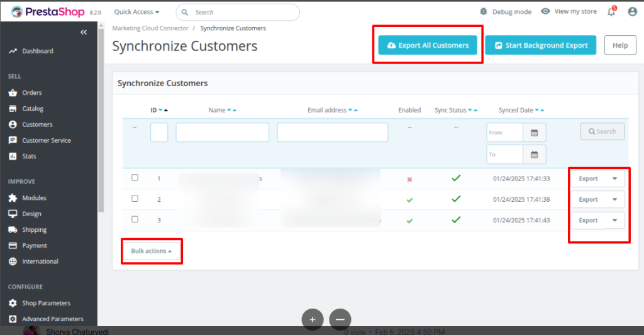Open the Dashboard trend icon
The width and height of the screenshot is (644, 335).
(13, 51)
